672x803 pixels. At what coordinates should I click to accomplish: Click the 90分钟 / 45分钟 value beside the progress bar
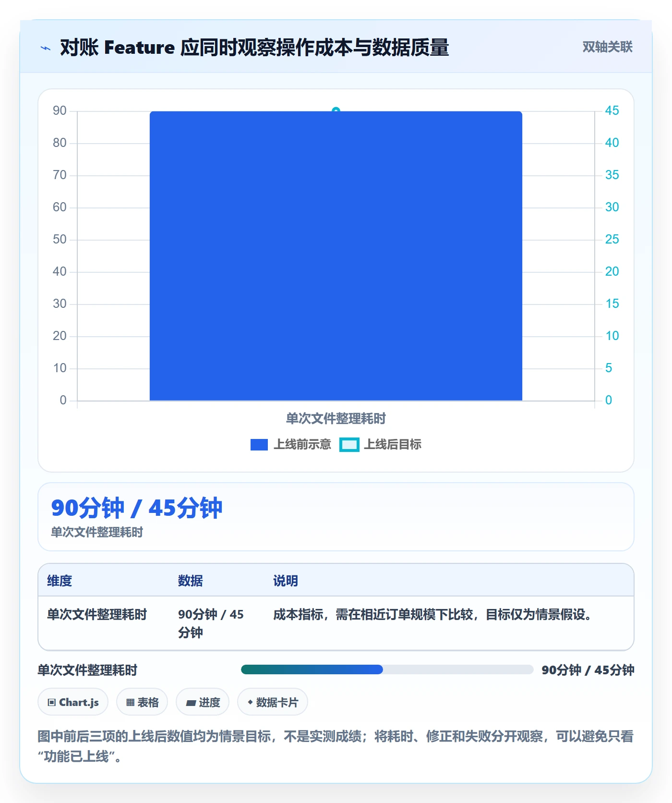588,670
